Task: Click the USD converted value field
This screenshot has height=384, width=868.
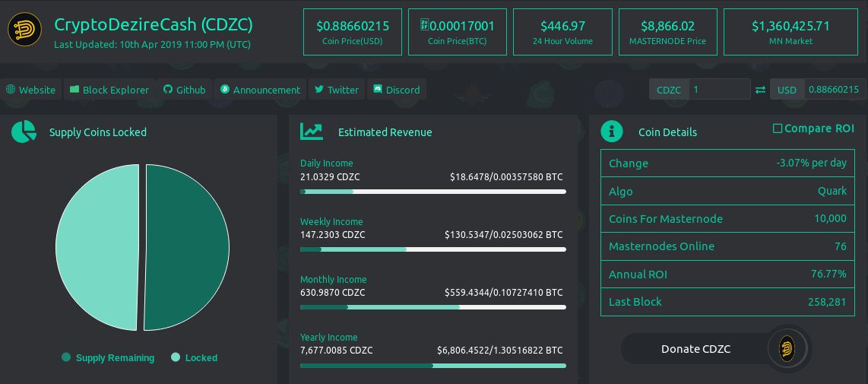Action: tap(835, 90)
